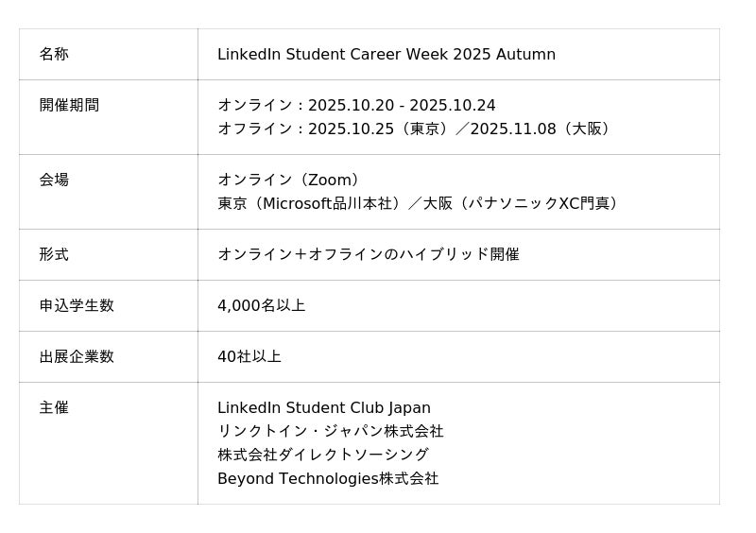The height and width of the screenshot is (533, 756).
Task: Click the 会場 label cell
Action: [54, 180]
